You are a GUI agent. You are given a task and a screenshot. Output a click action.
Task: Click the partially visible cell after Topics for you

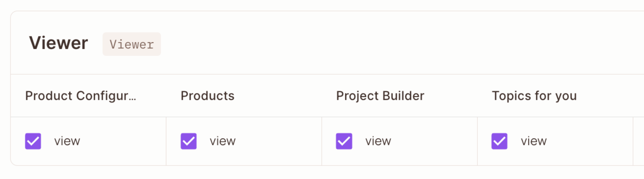[638, 141]
